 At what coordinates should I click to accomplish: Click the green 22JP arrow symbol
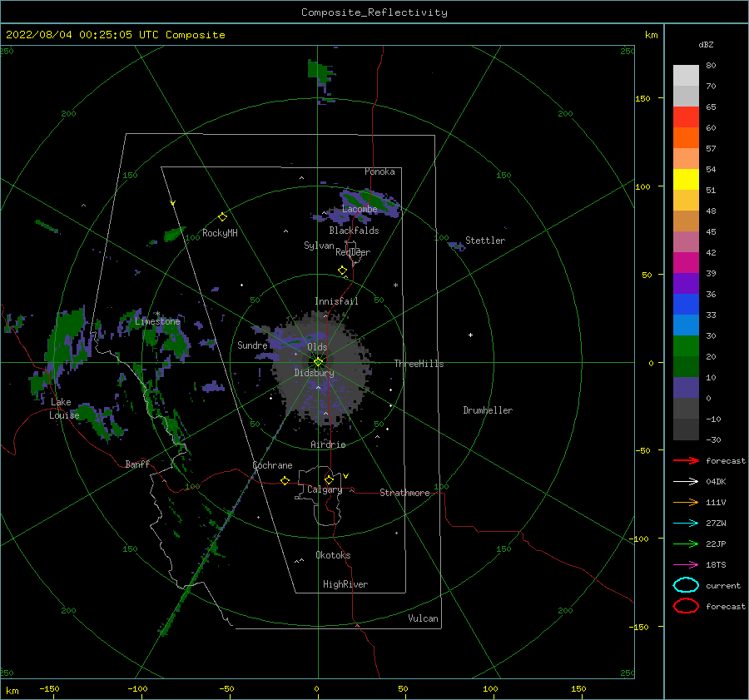[x=686, y=544]
